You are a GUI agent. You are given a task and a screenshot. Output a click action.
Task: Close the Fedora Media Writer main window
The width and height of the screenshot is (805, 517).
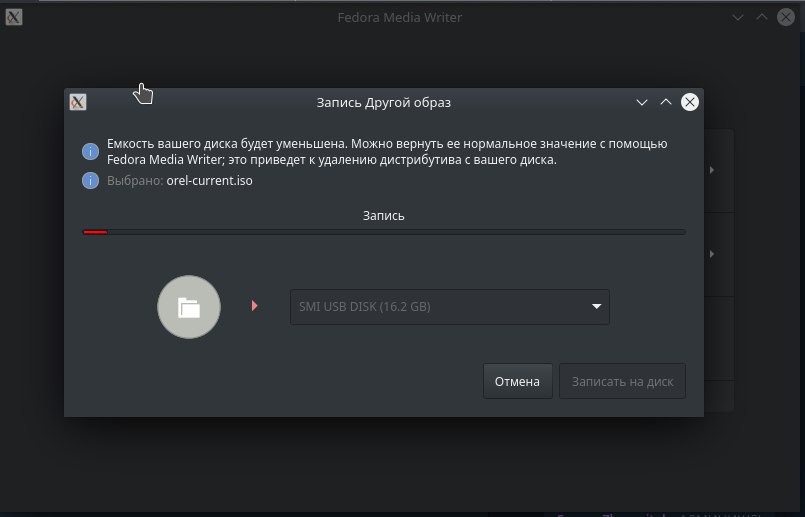click(785, 17)
